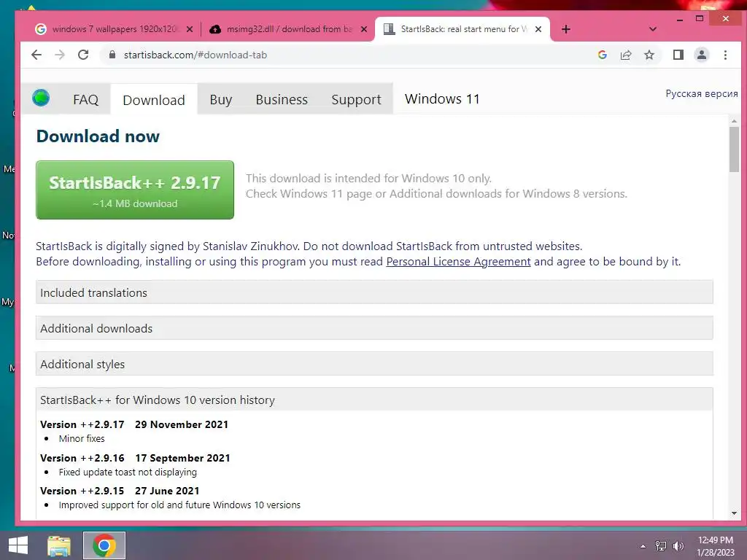Screen dimensions: 747x560
Task: Click the StartIsBack++ 2.9.17 download button
Action: 135,190
